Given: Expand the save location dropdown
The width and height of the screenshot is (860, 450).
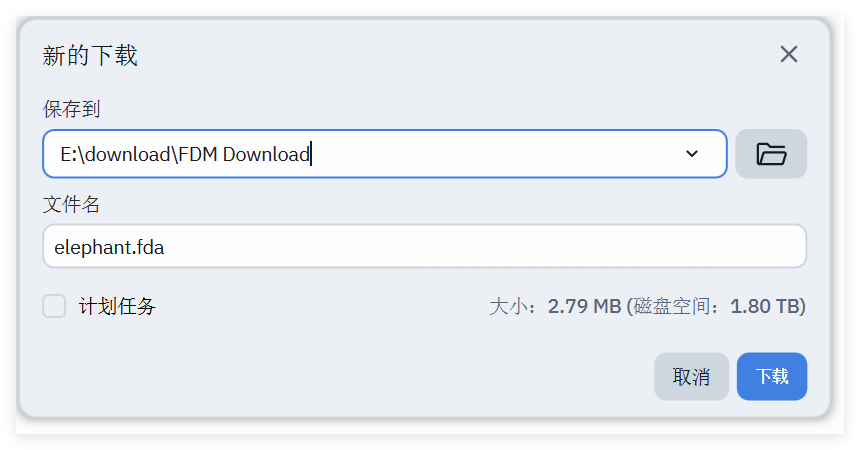Looking at the screenshot, I should [692, 154].
